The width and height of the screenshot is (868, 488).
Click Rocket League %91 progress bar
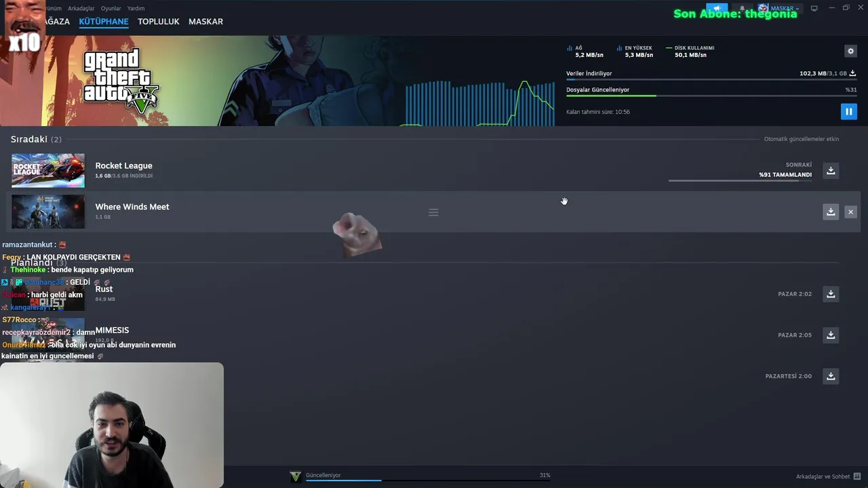pos(740,180)
